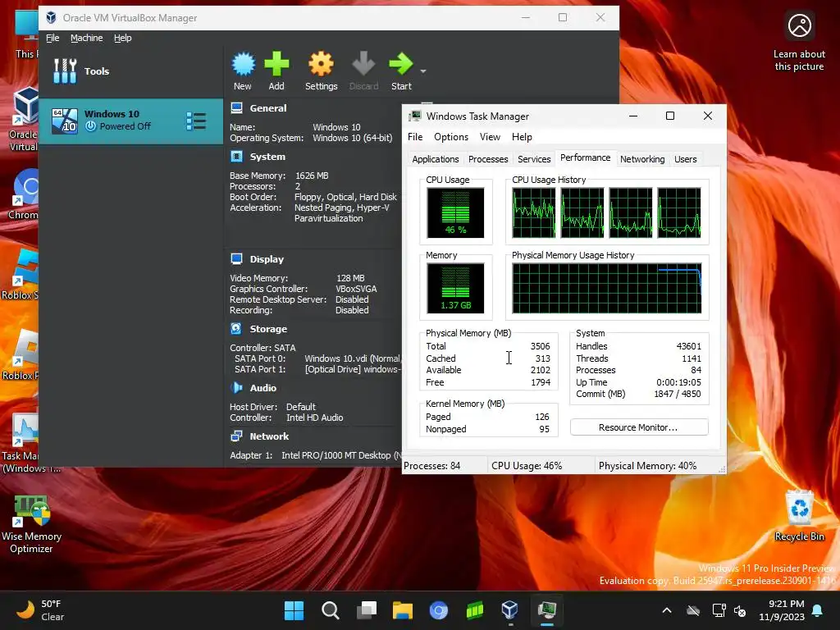The image size is (840, 630).
Task: Open the weather widget showing 50°F
Action: click(40, 610)
